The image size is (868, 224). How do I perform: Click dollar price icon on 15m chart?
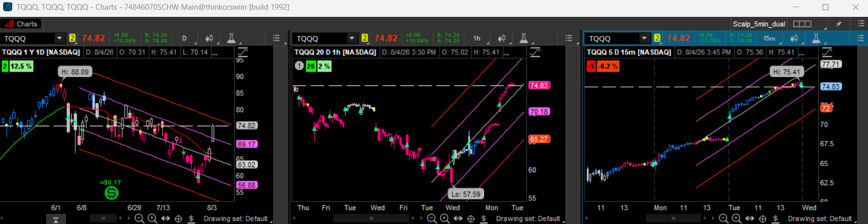click(775, 219)
